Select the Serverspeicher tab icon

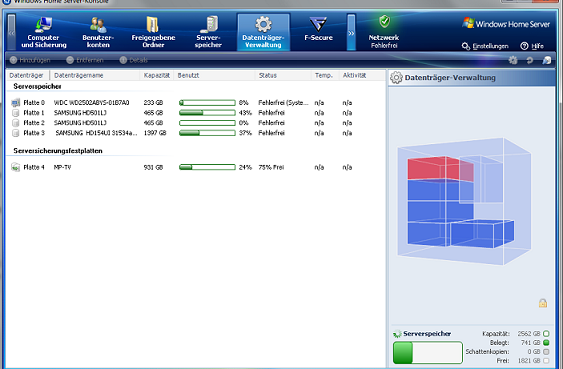click(208, 32)
